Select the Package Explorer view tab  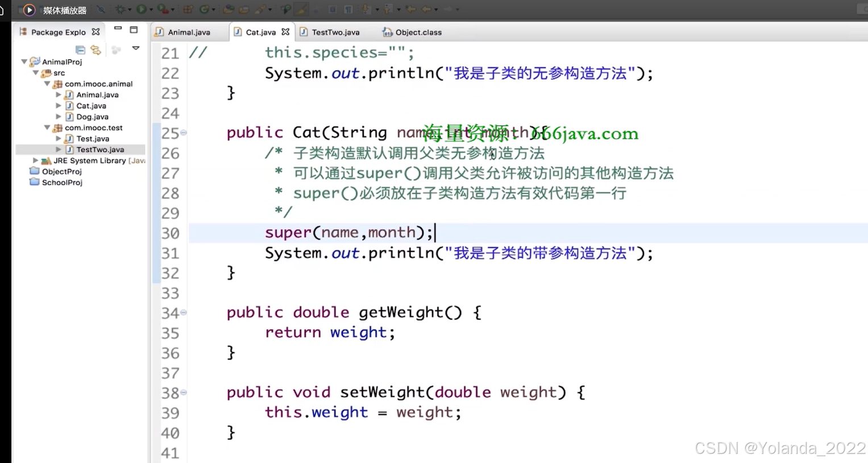click(x=59, y=32)
